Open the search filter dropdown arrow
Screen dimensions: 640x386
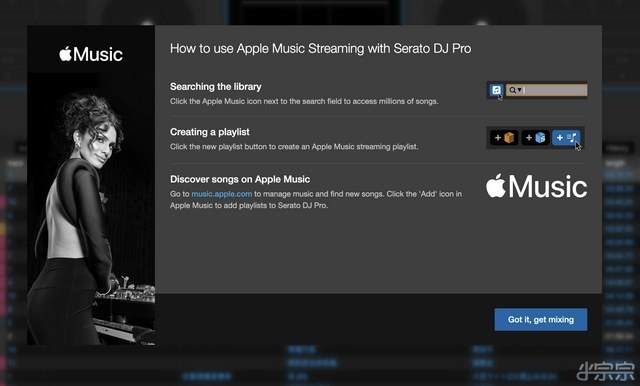coord(520,90)
